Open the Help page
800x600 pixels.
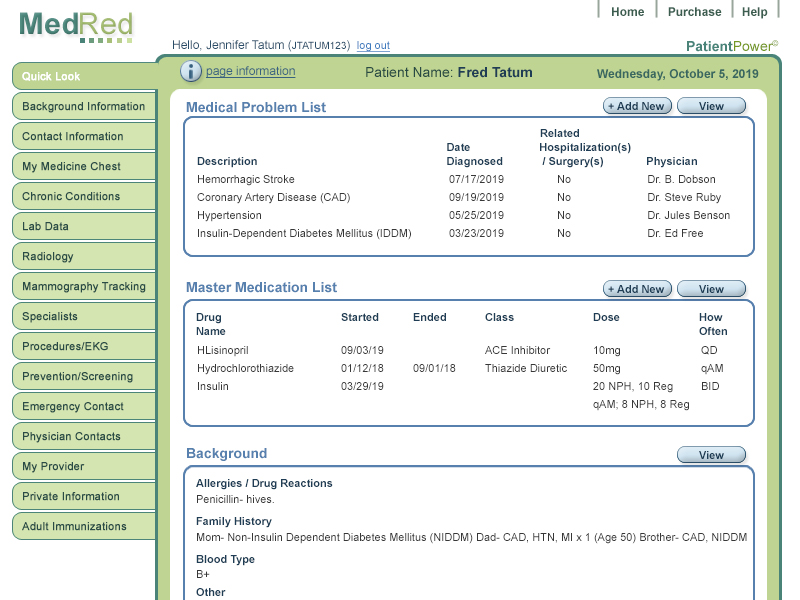point(755,12)
